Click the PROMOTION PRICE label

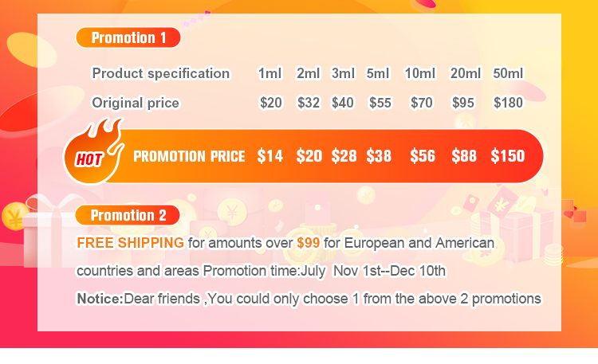(189, 156)
